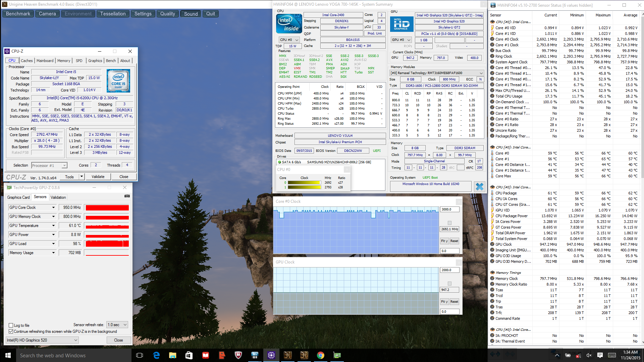644x362 pixels.
Task: Click Reset in the GPU Clock graph
Action: [454, 302]
